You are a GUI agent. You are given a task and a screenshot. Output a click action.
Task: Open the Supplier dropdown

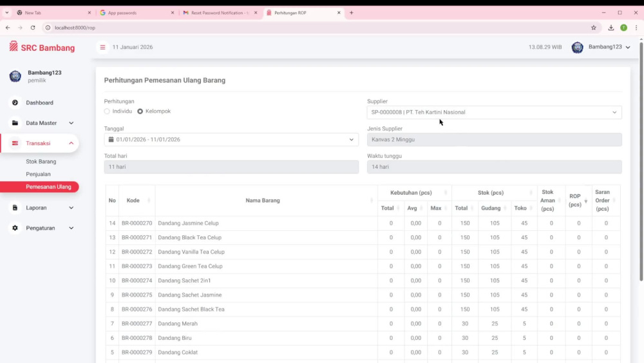pyautogui.click(x=494, y=112)
